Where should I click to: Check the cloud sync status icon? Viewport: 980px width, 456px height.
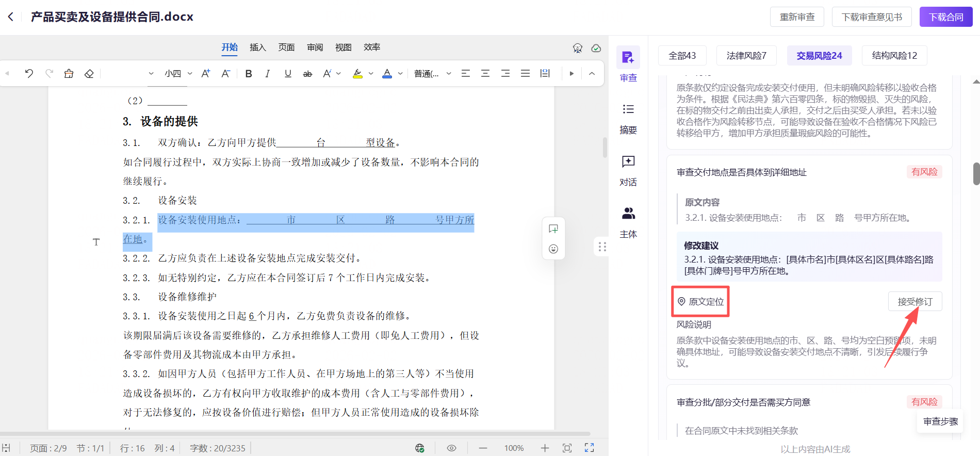[x=596, y=48]
